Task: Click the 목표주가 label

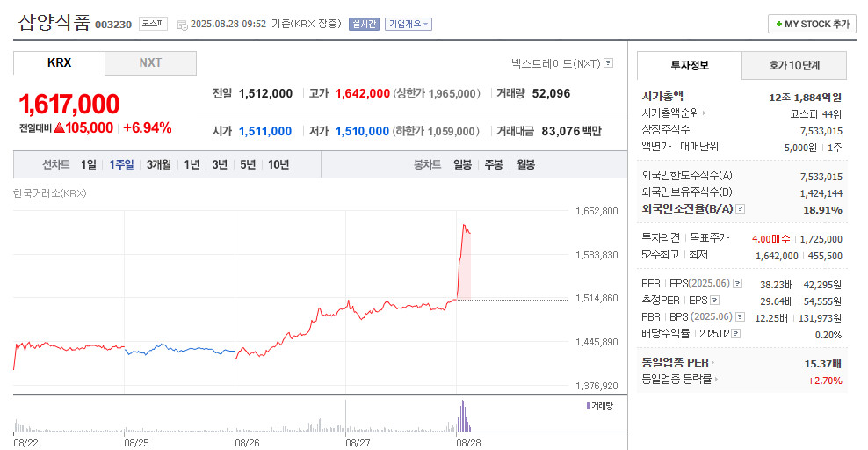Action: [x=709, y=238]
